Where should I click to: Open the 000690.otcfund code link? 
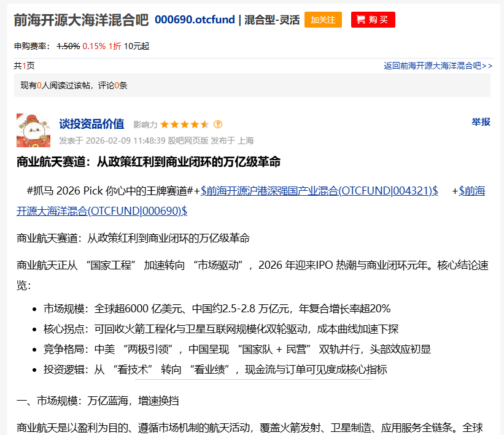click(195, 20)
